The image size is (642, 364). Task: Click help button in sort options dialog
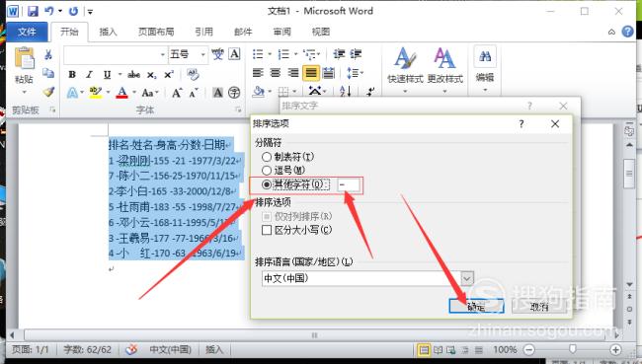[x=522, y=123]
